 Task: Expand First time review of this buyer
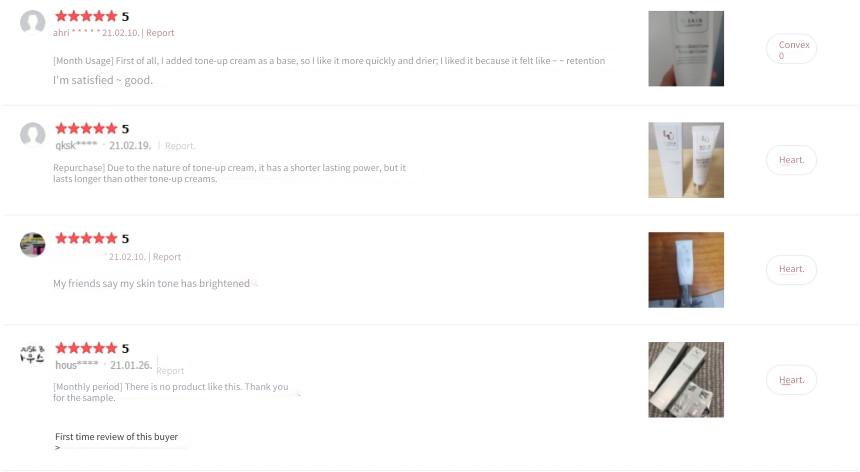116,437
